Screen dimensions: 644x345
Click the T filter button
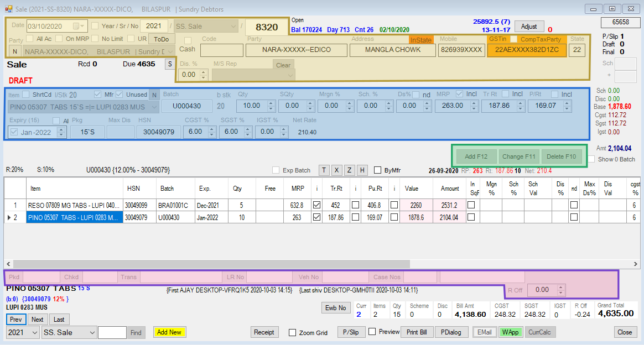(324, 170)
